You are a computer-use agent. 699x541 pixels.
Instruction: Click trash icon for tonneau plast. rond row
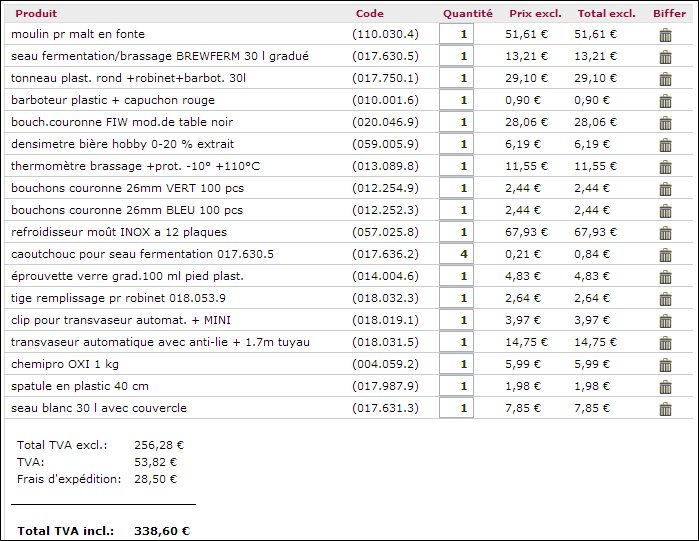665,79
